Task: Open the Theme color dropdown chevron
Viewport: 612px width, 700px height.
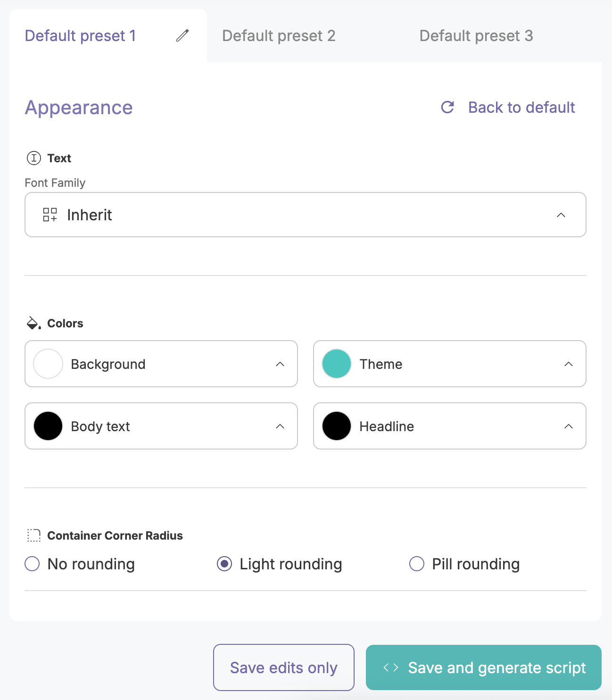Action: click(569, 364)
